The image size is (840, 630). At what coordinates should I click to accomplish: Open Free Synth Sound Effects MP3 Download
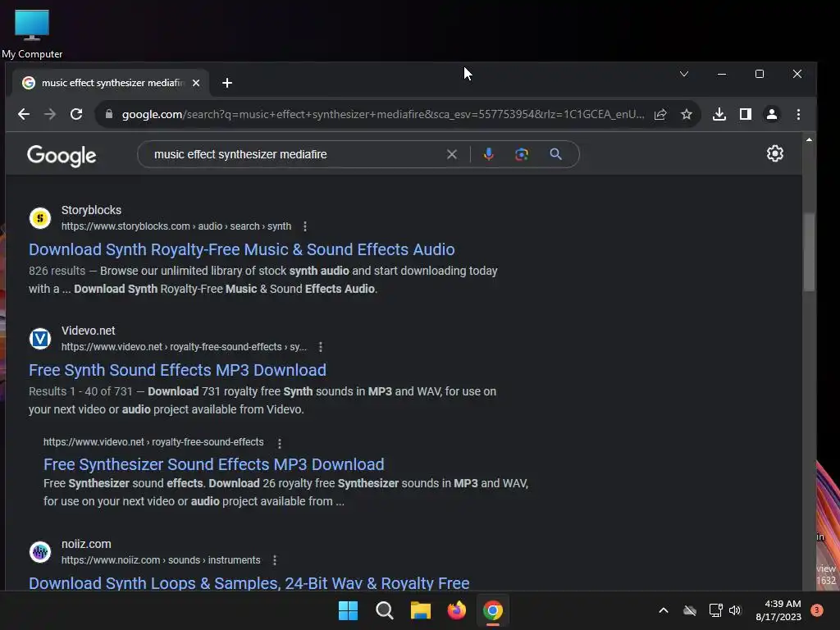177,370
